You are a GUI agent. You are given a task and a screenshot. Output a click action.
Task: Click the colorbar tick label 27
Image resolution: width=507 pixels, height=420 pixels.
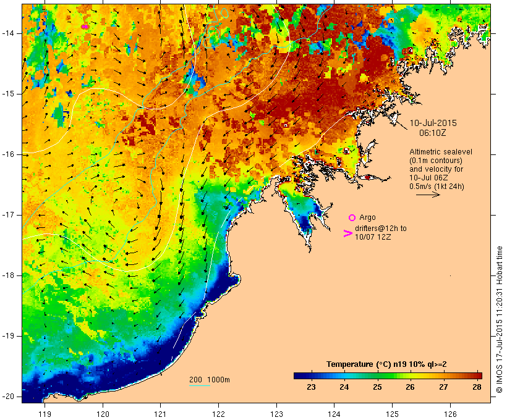[444, 387]
